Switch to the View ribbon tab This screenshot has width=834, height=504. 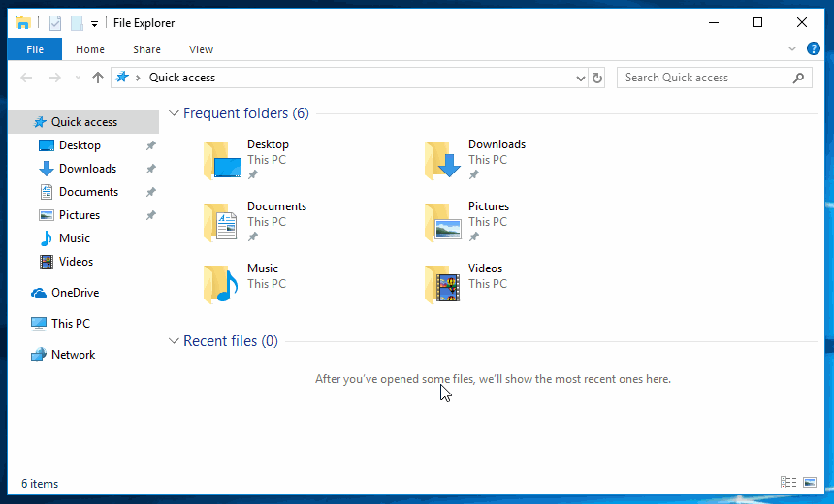tap(201, 49)
